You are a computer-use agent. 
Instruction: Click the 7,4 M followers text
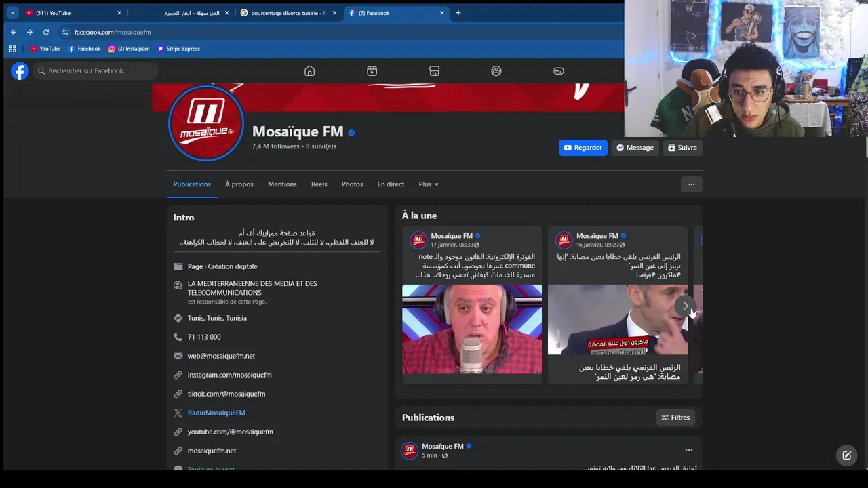[x=276, y=146]
